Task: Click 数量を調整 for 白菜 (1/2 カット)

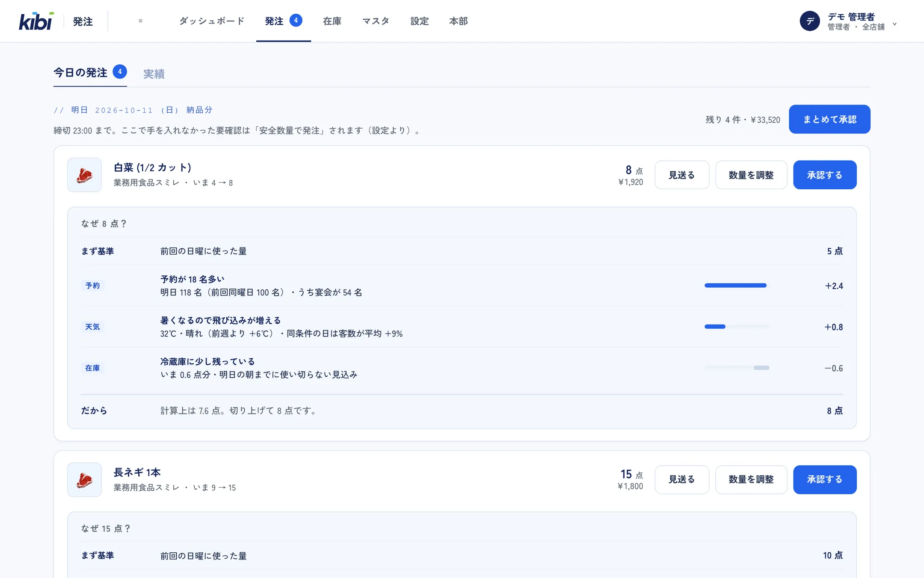Action: pos(751,175)
